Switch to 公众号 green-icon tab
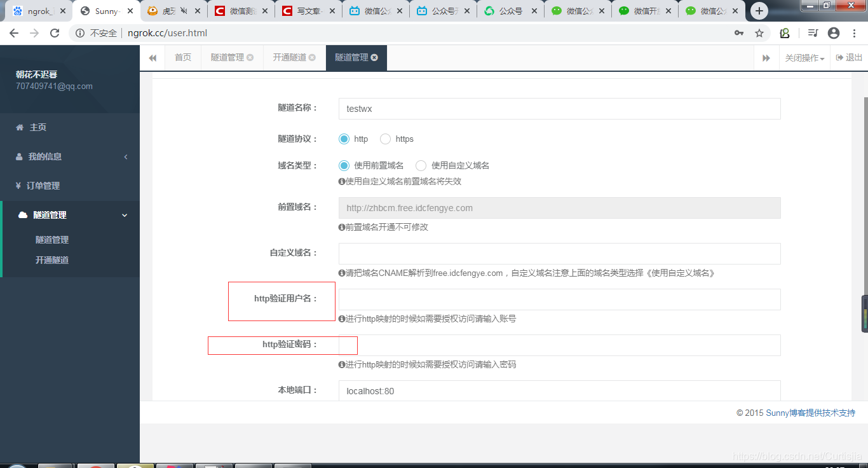This screenshot has height=468, width=868. coord(511,11)
